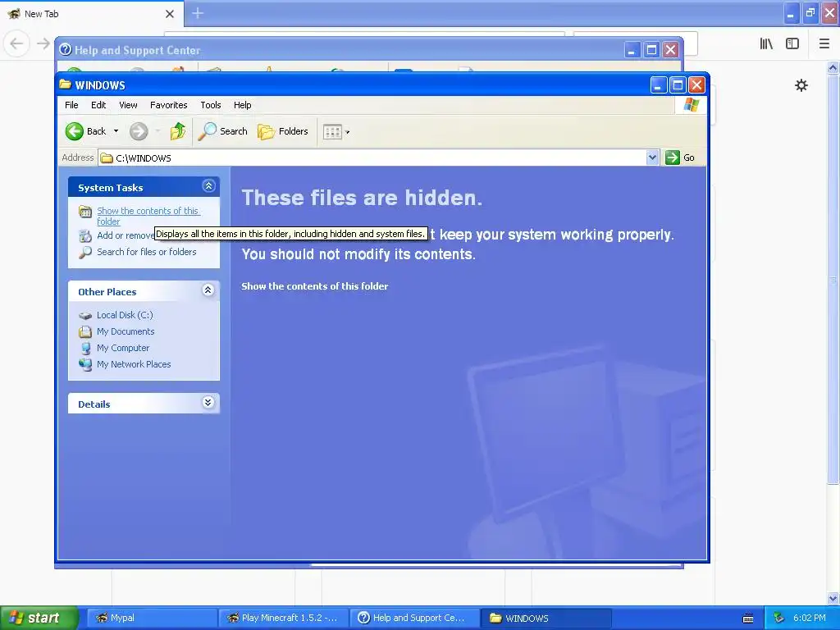Click browser scrollbar up arrow
Viewport: 840px width, 630px height.
point(833,67)
